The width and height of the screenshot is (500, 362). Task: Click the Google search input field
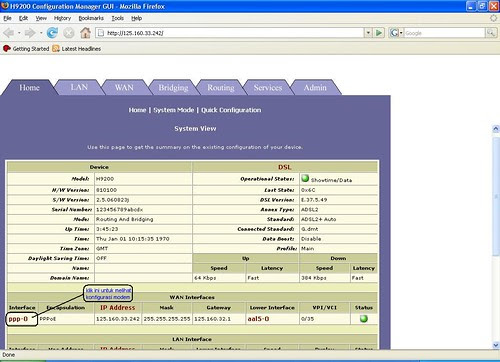tap(444, 33)
